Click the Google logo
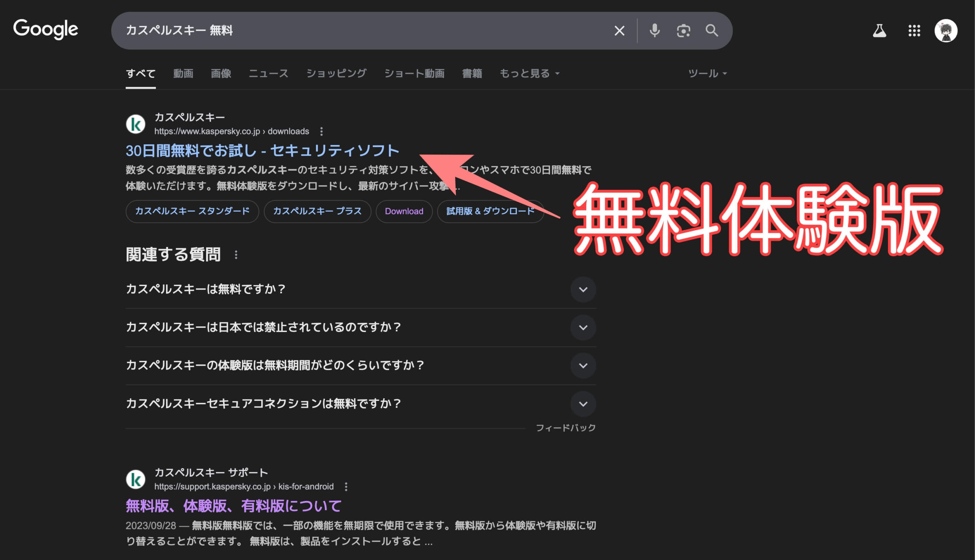Viewport: 975px width, 560px height. click(x=45, y=30)
